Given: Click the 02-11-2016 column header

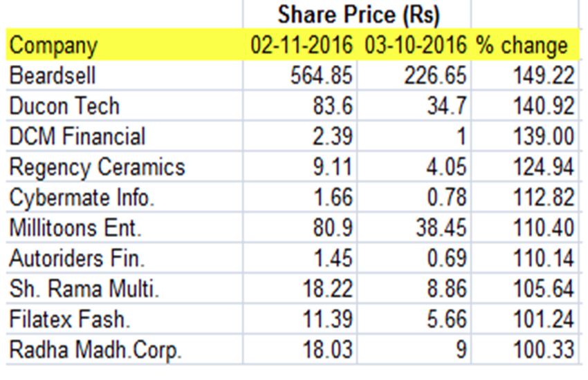Looking at the screenshot, I should pos(302,46).
